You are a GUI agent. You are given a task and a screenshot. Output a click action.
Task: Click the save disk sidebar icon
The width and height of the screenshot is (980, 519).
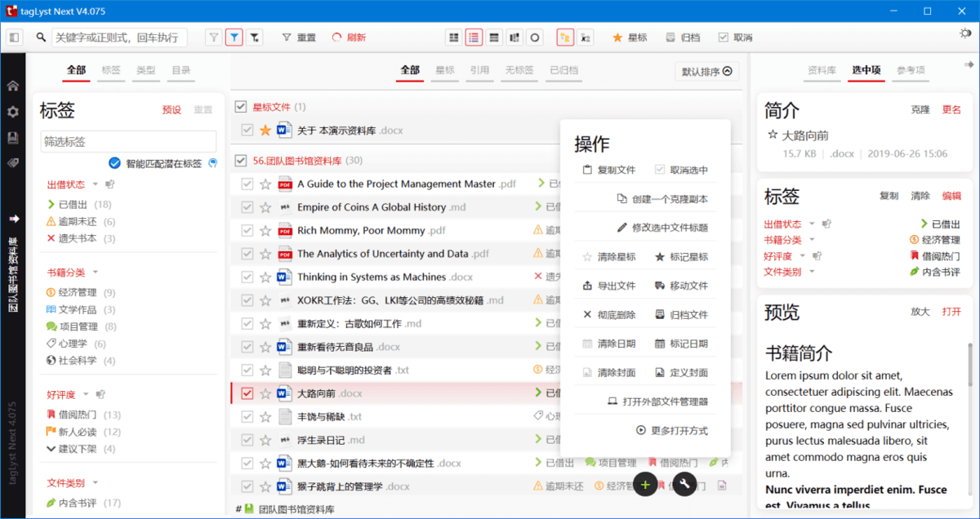click(13, 138)
